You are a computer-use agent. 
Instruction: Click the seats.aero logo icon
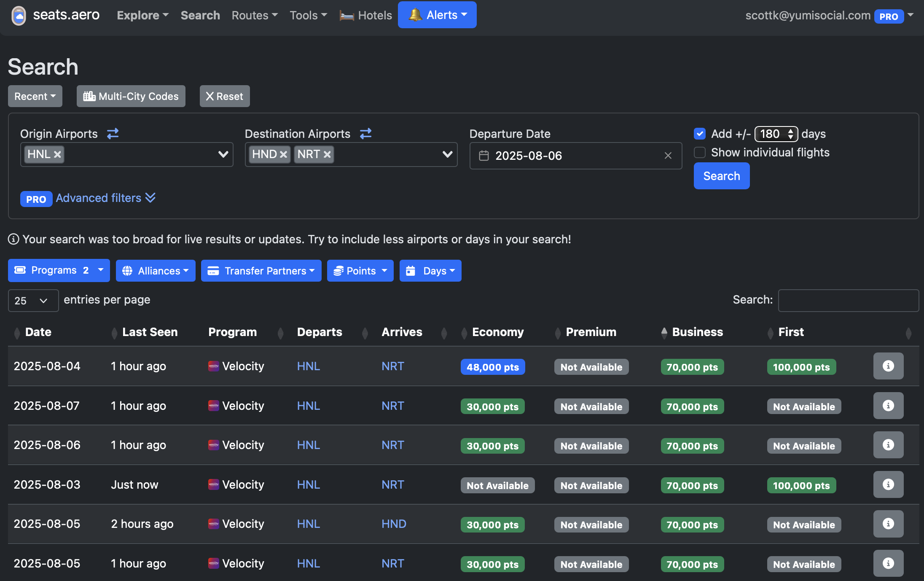coord(19,16)
